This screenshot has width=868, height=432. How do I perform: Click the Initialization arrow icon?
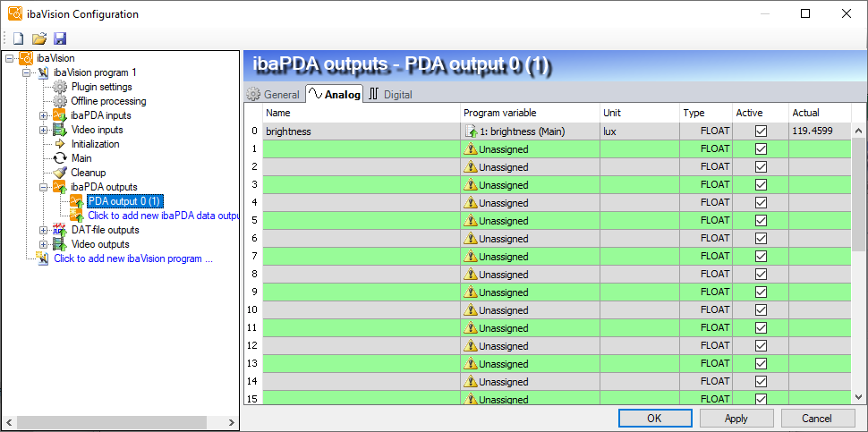[60, 144]
